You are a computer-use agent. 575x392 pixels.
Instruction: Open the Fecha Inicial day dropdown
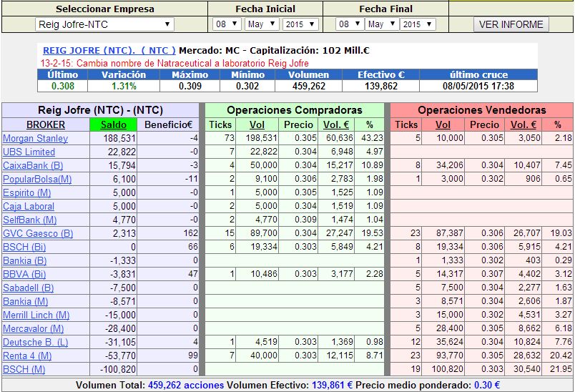click(226, 24)
